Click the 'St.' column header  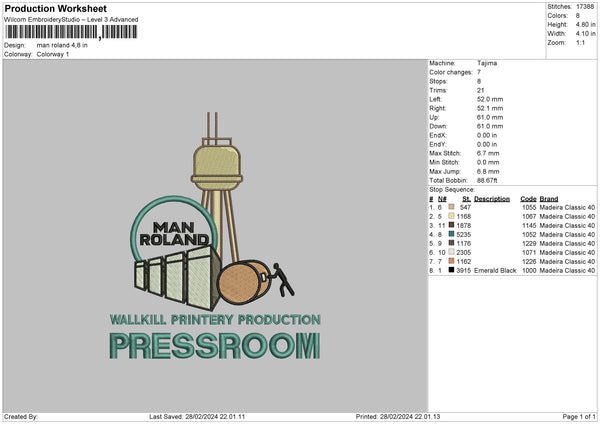466,199
